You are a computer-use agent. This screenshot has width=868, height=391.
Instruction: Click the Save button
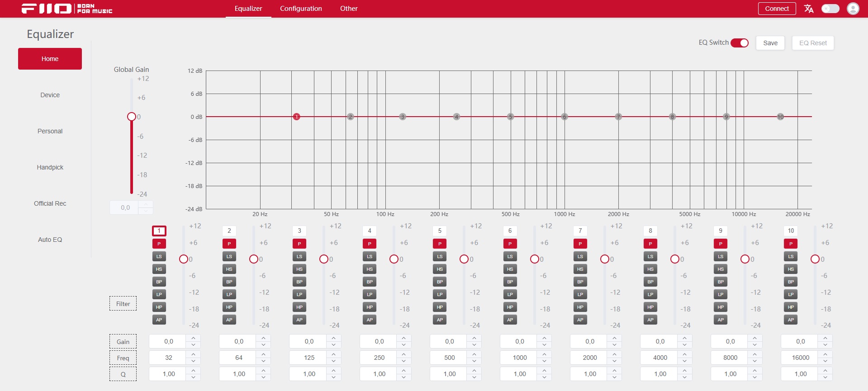pos(770,43)
